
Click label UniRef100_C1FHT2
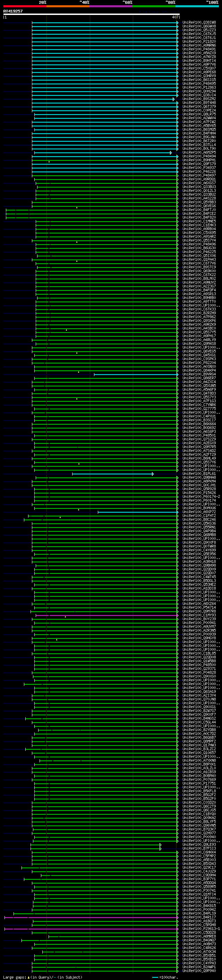pos(199,516)
